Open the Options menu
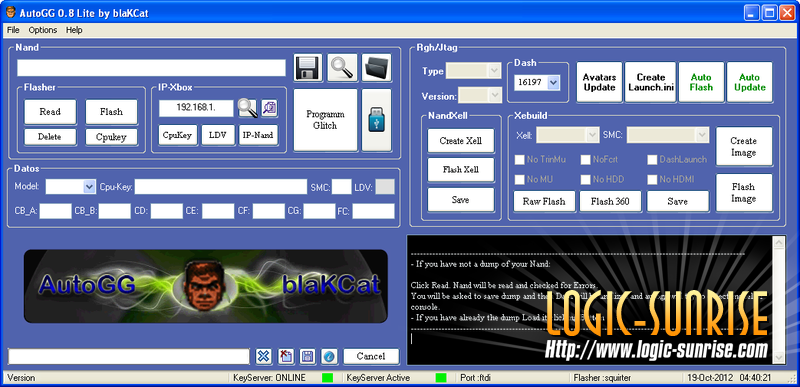This screenshot has width=800, height=387. pos(43,30)
